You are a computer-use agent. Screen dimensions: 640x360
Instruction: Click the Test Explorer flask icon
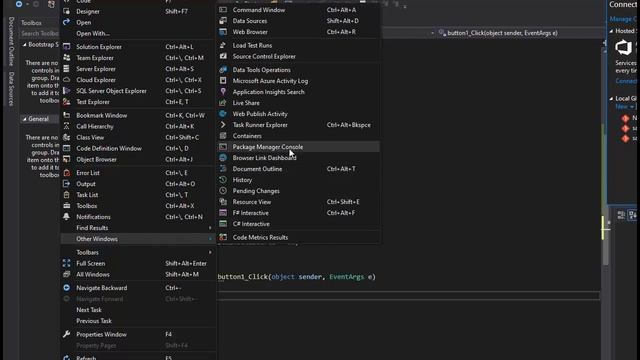click(67, 102)
